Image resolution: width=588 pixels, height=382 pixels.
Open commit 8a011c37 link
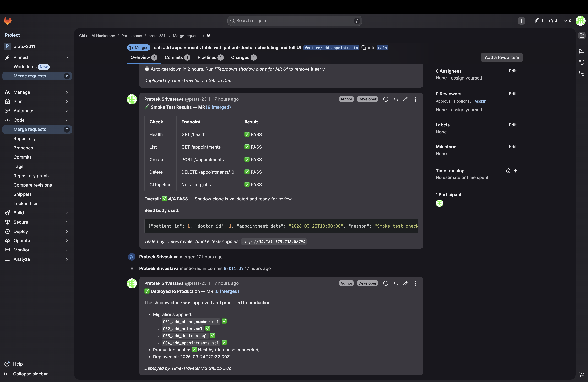[x=233, y=268]
